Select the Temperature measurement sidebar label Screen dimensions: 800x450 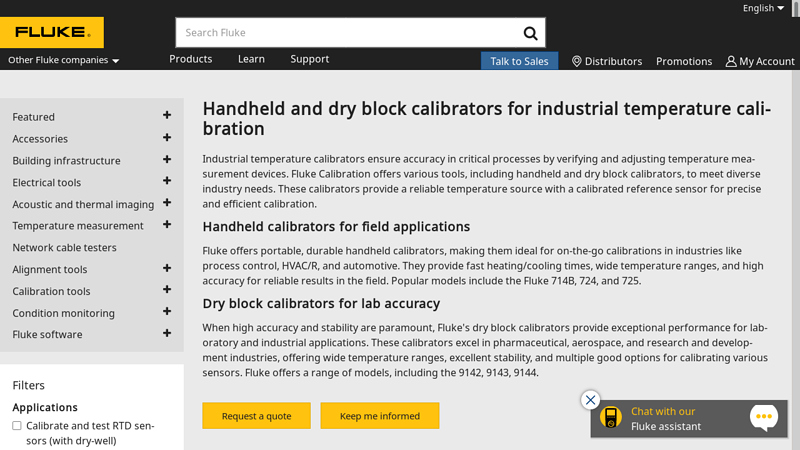[78, 226]
